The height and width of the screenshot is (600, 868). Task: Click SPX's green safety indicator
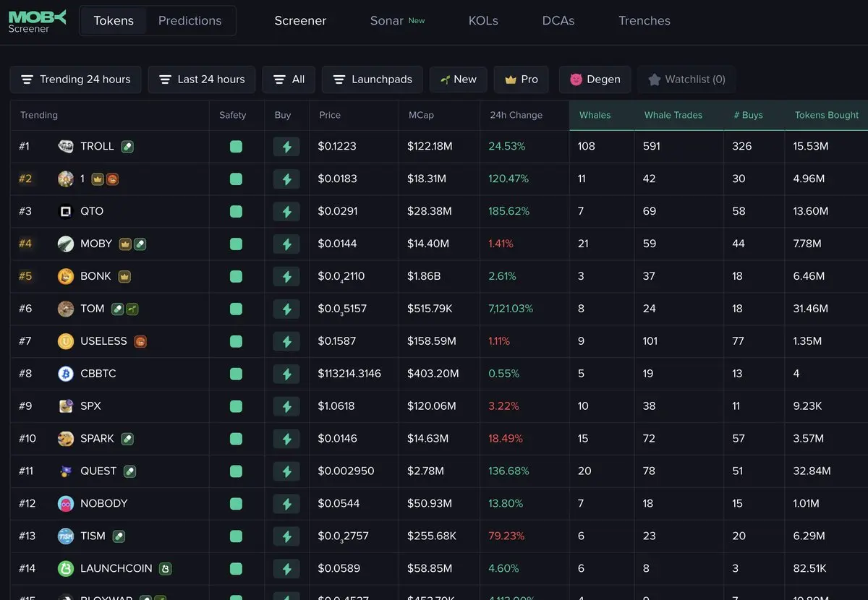[236, 407]
